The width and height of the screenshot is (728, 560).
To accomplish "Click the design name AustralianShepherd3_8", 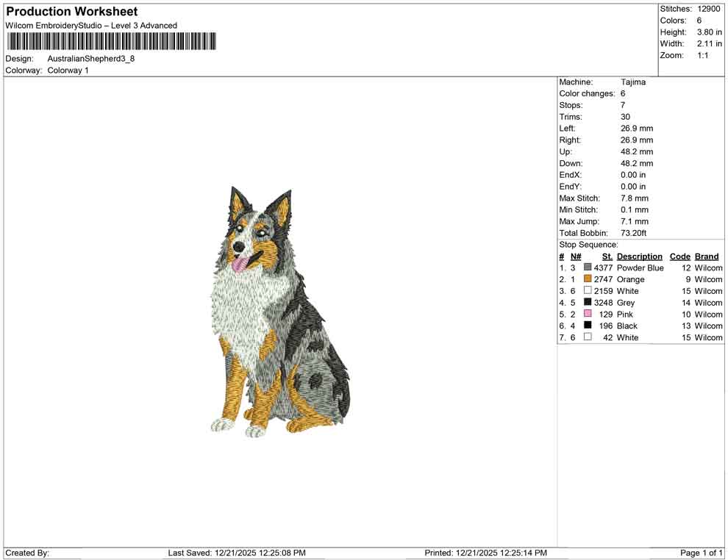I will click(x=92, y=59).
